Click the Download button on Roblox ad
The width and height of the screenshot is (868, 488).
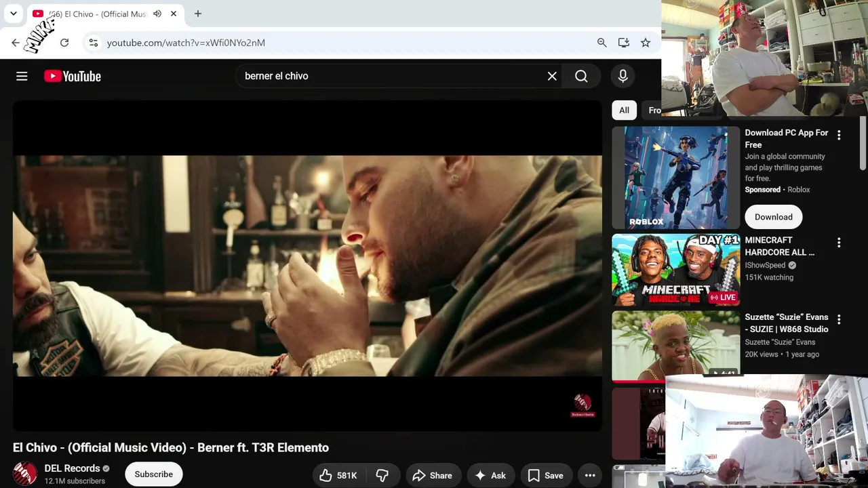(774, 217)
